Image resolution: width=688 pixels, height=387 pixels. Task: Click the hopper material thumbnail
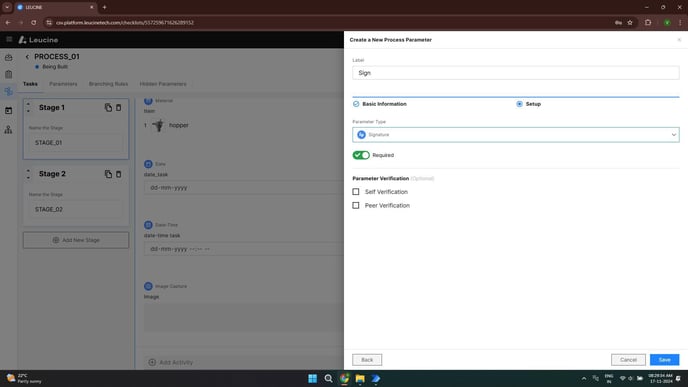158,125
